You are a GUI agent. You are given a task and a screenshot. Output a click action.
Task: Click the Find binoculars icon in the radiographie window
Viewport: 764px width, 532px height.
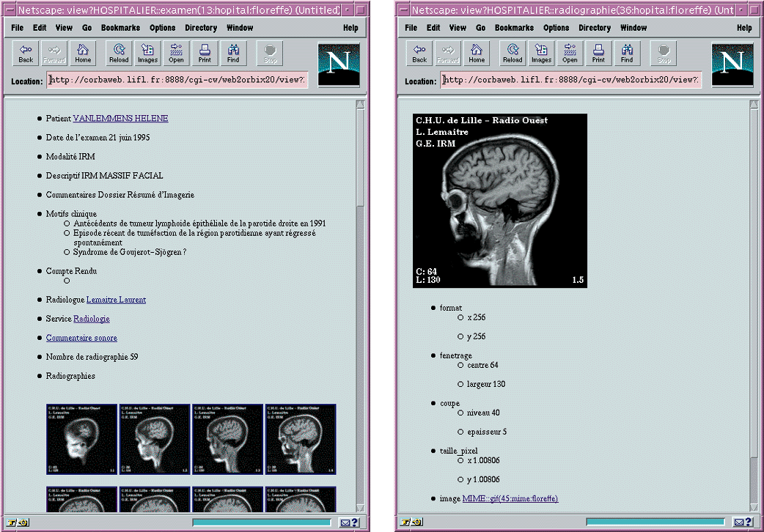point(627,53)
